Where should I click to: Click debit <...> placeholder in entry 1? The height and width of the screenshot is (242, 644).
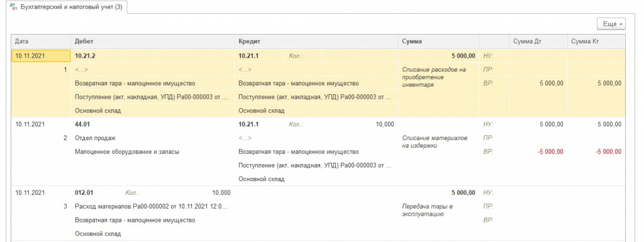point(81,70)
